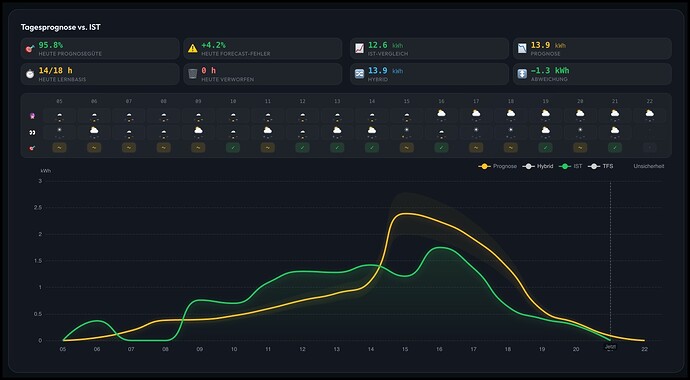Click the stopwatch icon beside Heute Lernbasis
Viewport: 690px width, 380px height.
(30, 74)
